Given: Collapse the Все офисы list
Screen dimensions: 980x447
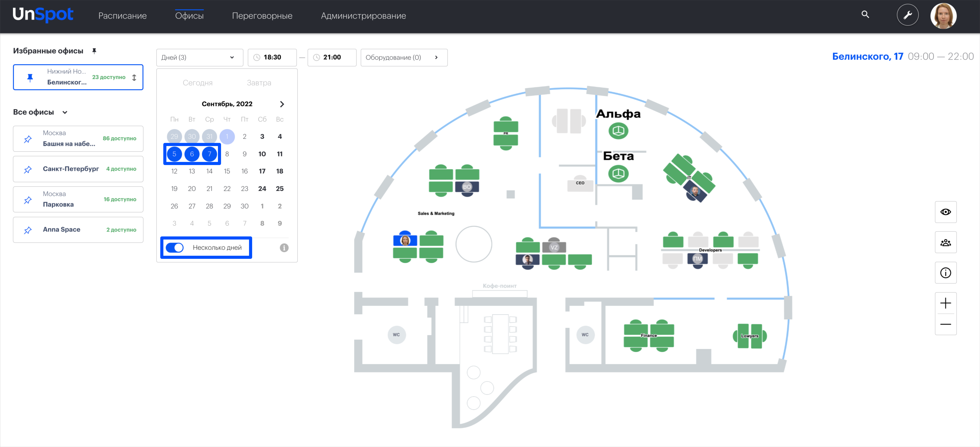Looking at the screenshot, I should tap(65, 112).
